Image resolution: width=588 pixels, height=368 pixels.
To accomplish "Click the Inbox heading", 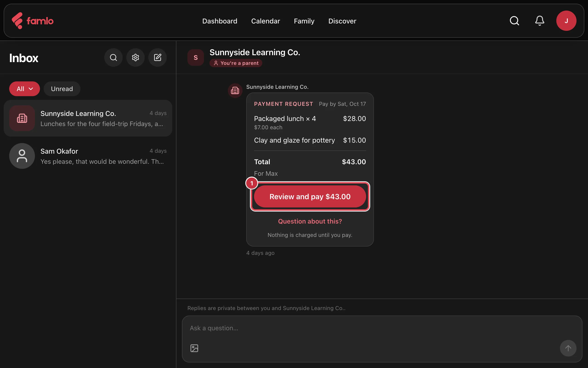I will coord(24,58).
